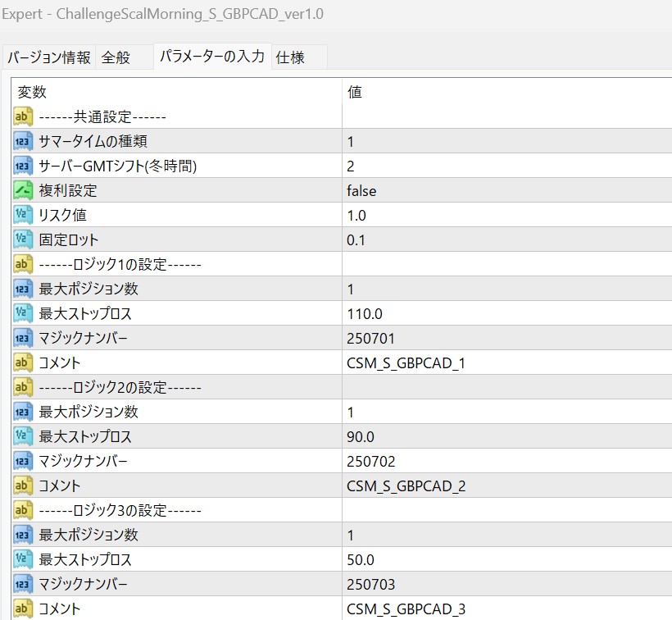This screenshot has width=672, height=620.
Task: Edit コメント value CSM_S_GBPCAD_2
Action: tap(507, 486)
